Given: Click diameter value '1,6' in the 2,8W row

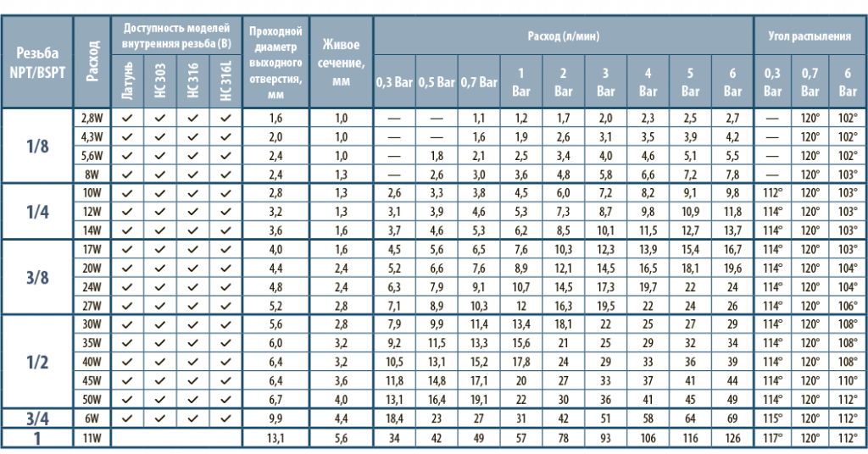Looking at the screenshot, I should pos(275,118).
